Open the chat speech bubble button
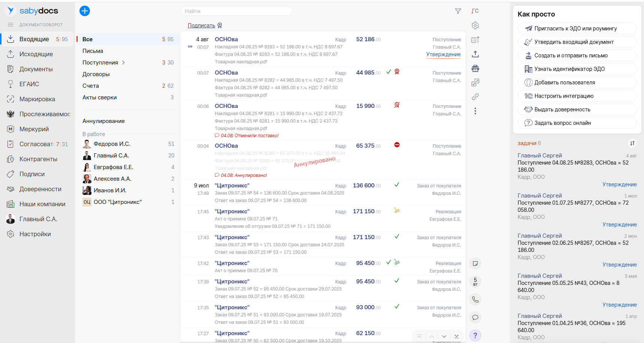 point(475,318)
